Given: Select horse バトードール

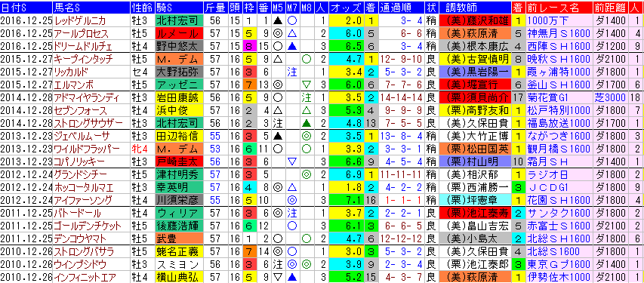Looking at the screenshot, I should coord(77,213).
